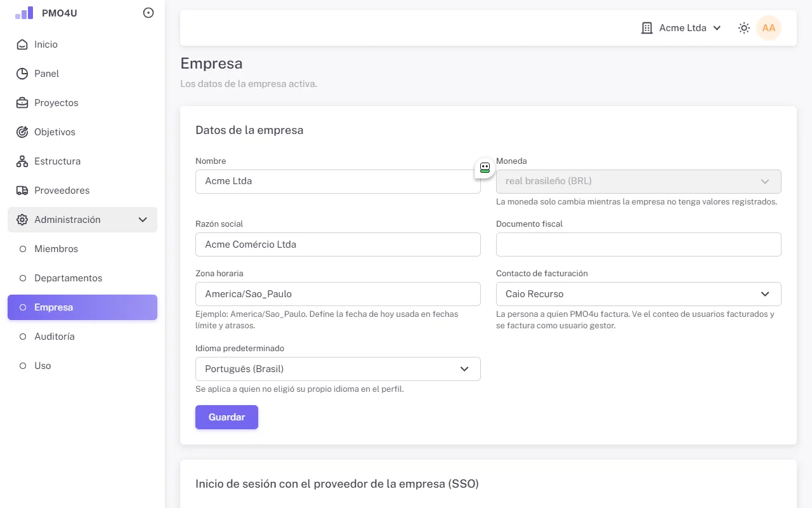Image resolution: width=812 pixels, height=508 pixels.
Task: Select the Empresa submenu item
Action: [x=82, y=307]
